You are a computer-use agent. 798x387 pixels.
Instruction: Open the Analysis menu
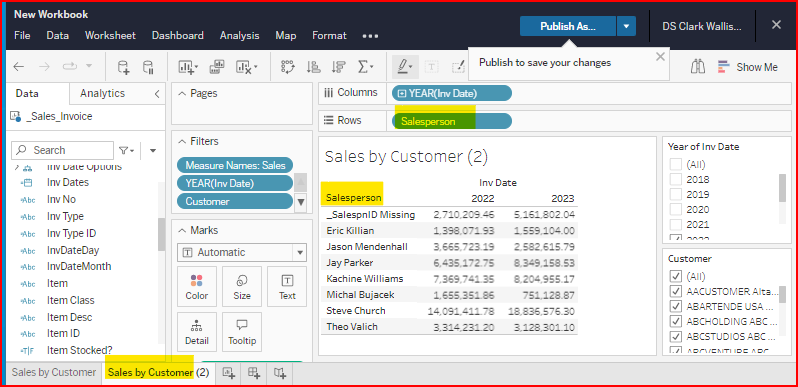pyautogui.click(x=239, y=36)
